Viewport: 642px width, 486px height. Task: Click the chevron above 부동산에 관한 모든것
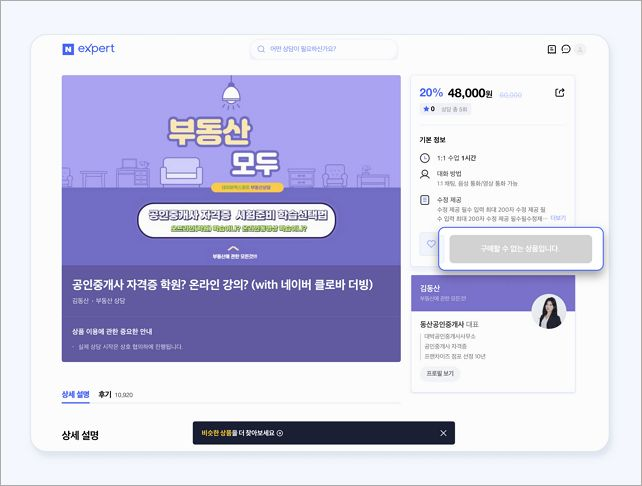233,248
